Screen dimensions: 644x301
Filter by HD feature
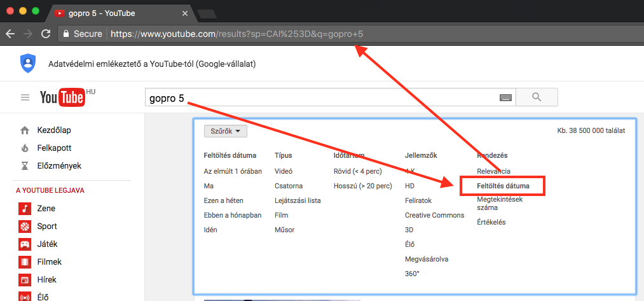point(409,186)
